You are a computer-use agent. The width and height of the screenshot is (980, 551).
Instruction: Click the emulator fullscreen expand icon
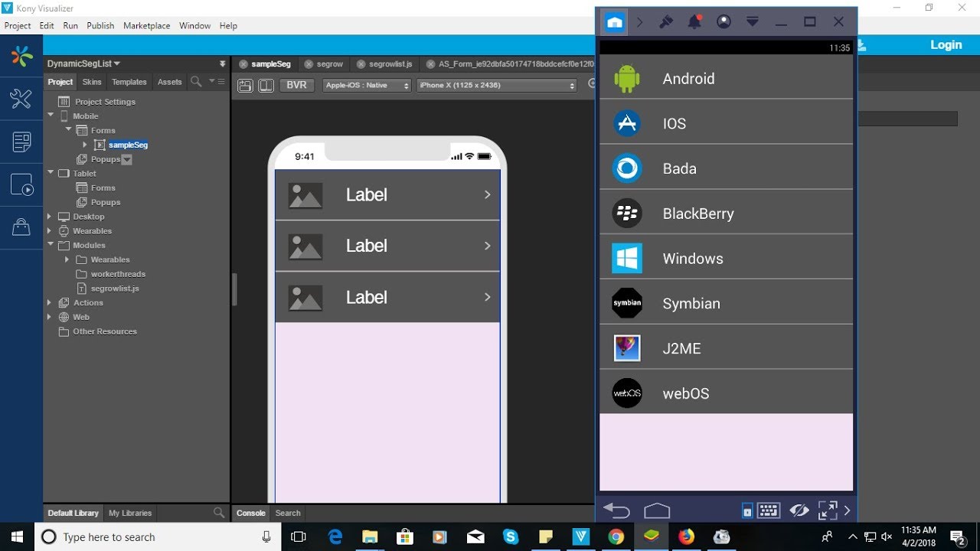(x=828, y=510)
